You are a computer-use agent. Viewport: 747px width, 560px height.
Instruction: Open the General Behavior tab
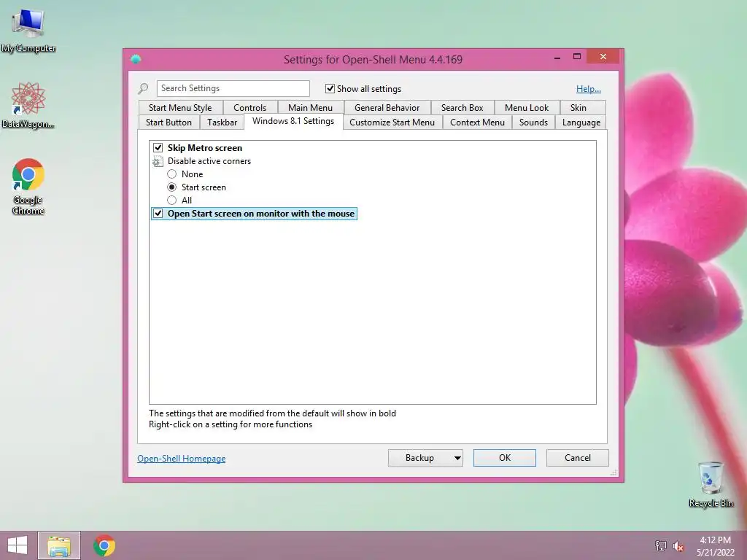click(387, 108)
